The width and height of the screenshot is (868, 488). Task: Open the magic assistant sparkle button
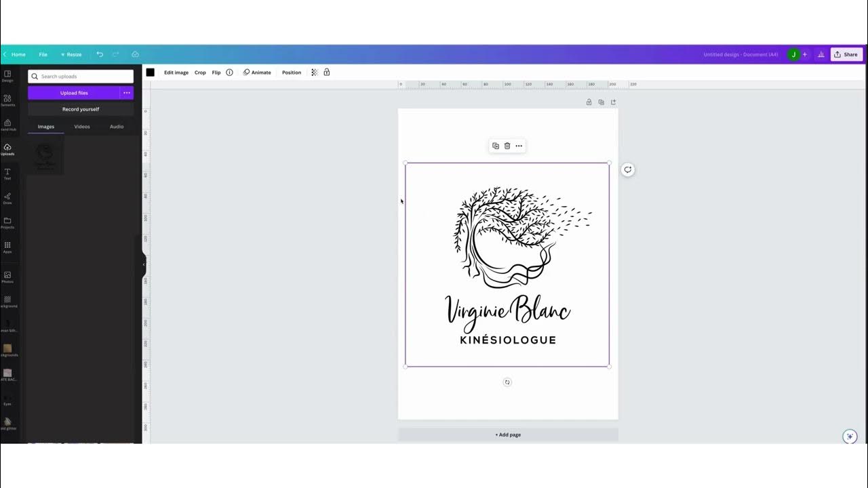pos(850,436)
